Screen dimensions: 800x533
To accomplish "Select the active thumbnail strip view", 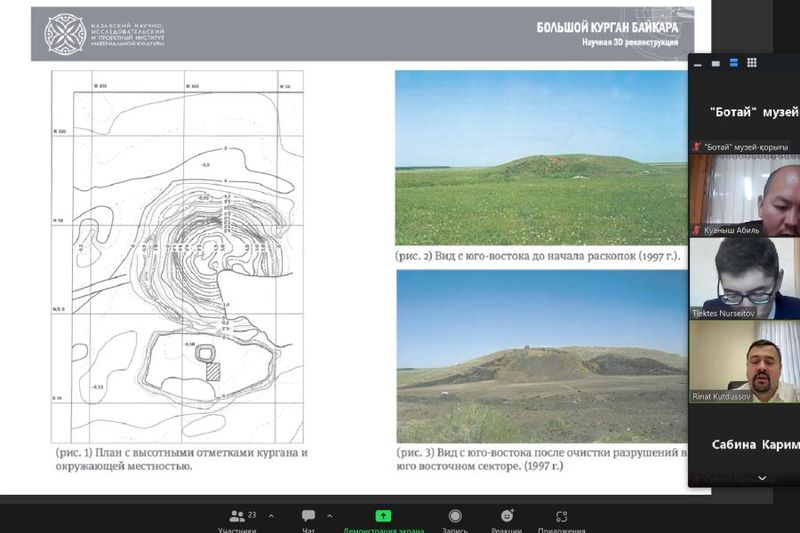I will pos(735,63).
